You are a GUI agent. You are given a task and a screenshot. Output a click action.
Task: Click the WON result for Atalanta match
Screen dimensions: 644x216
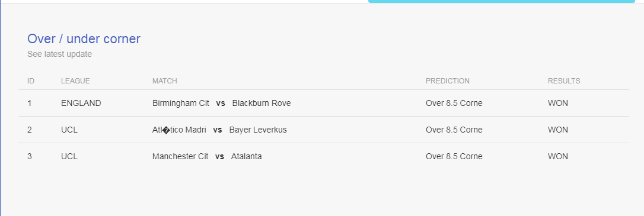[558, 157]
